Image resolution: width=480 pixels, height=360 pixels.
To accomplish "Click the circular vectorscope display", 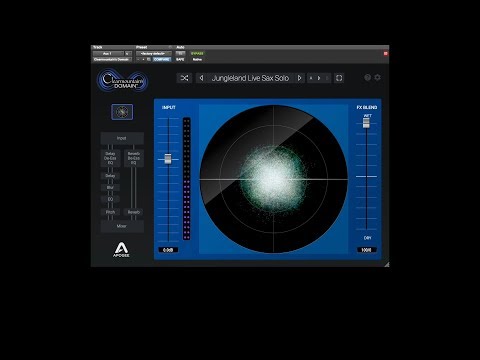I will [274, 179].
